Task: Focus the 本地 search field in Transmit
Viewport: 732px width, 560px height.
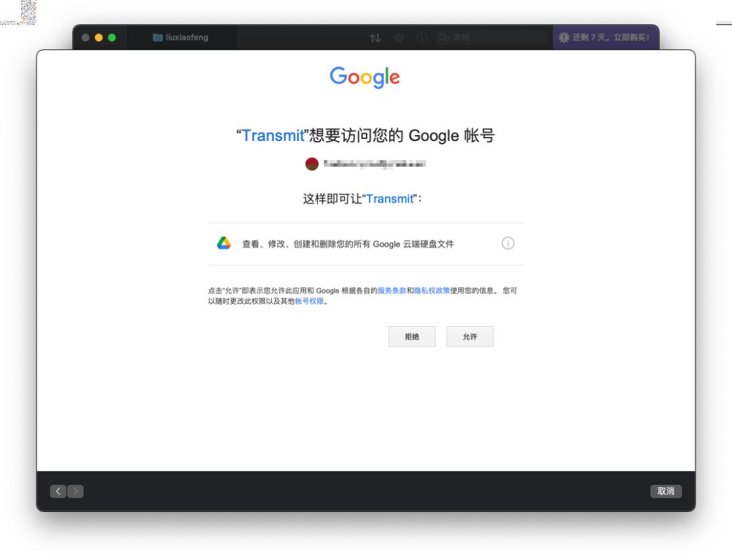Action: click(x=492, y=37)
